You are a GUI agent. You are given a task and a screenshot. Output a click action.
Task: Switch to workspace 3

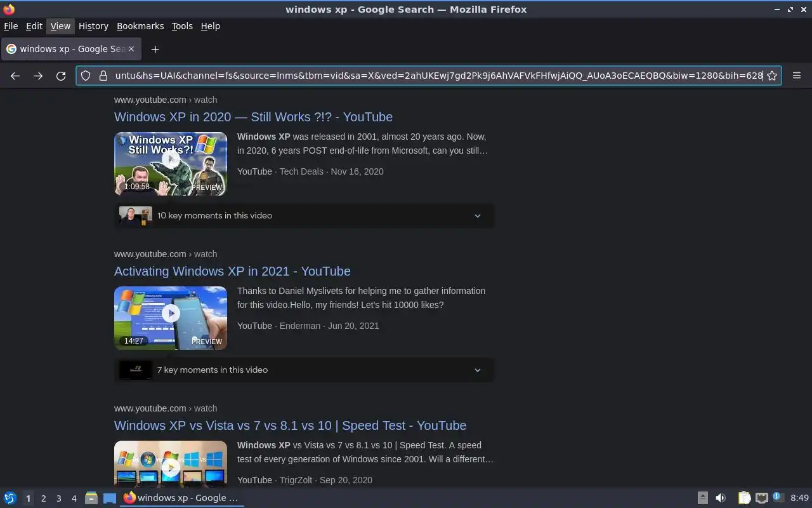click(x=58, y=498)
